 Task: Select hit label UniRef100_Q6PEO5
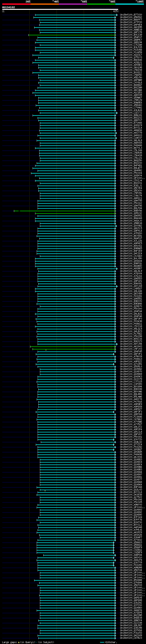tap(131, 598)
